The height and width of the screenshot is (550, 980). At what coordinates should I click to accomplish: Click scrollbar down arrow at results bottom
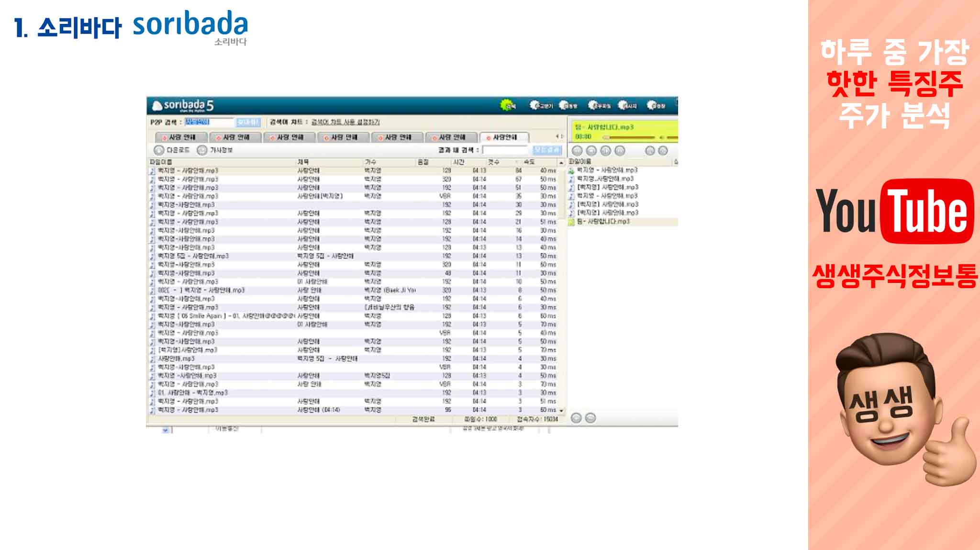point(561,411)
